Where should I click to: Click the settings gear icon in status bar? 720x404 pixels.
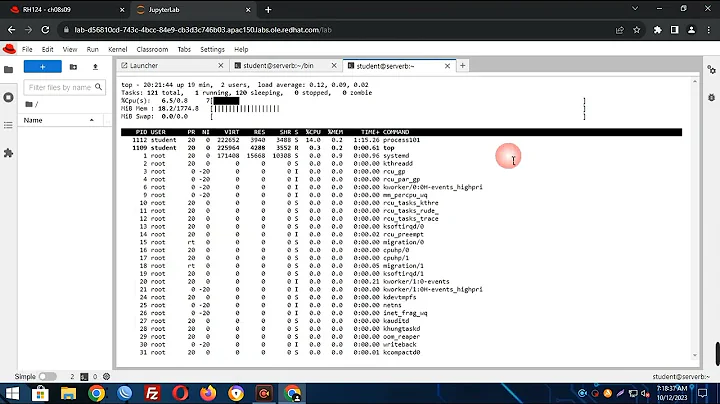click(107, 376)
